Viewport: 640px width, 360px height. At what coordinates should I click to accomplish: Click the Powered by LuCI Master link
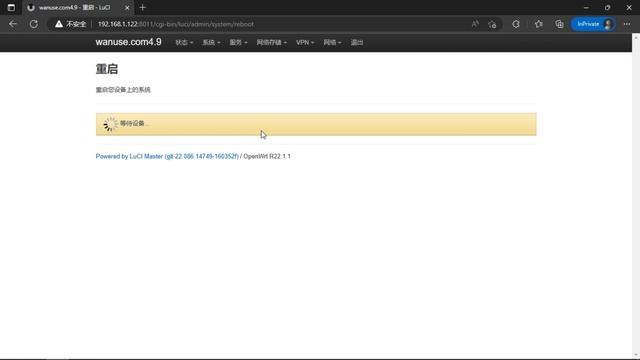tap(167, 156)
